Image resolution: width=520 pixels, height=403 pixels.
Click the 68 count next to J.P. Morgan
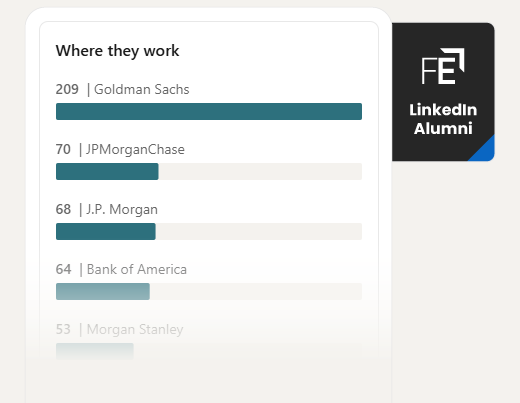click(63, 209)
